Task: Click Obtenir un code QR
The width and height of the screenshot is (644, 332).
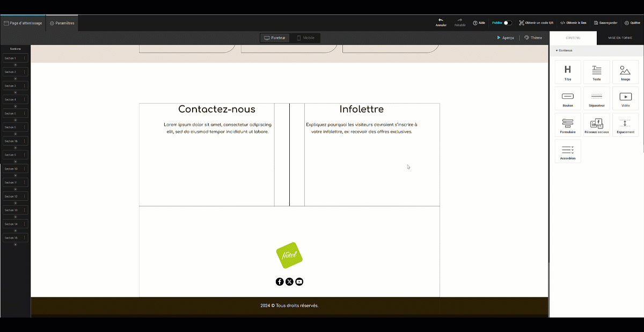Action: (536, 23)
